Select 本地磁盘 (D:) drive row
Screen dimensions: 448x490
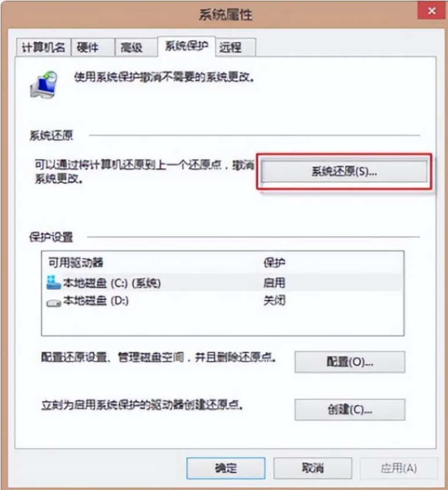(x=223, y=300)
